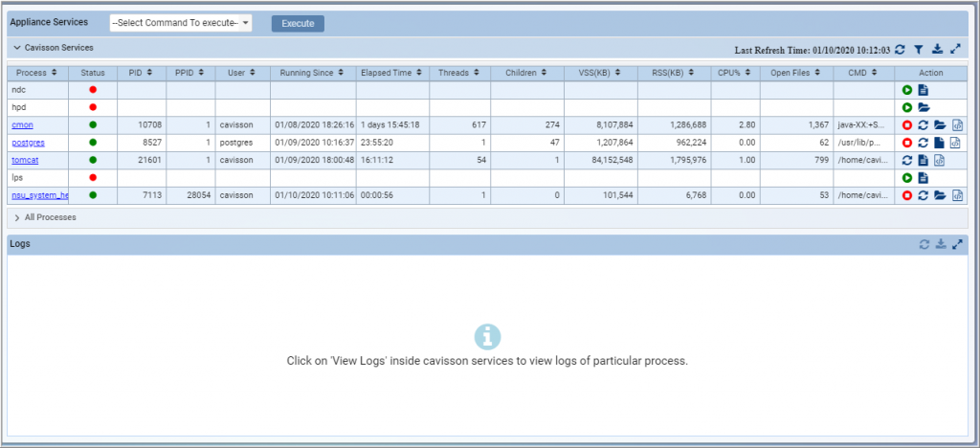Open the postgres process link

click(28, 143)
